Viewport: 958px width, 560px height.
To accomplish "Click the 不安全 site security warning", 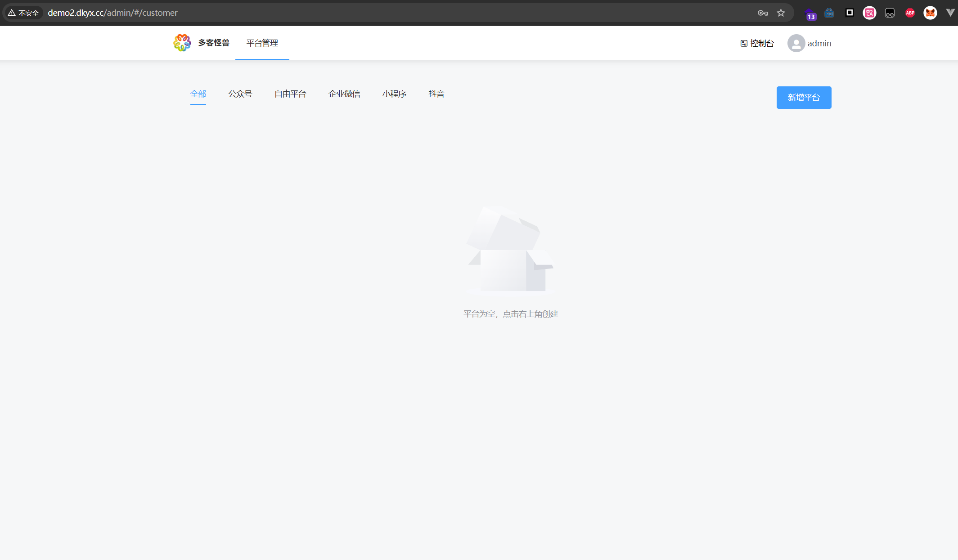I will (x=23, y=13).
